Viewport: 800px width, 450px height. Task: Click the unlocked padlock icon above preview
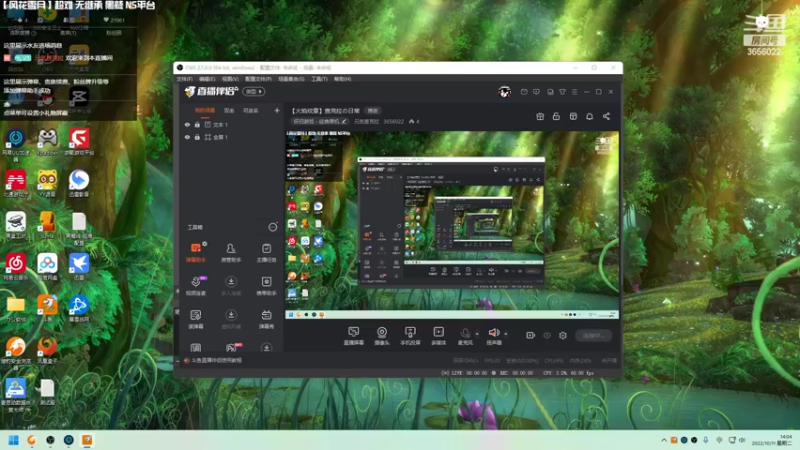coord(556,116)
